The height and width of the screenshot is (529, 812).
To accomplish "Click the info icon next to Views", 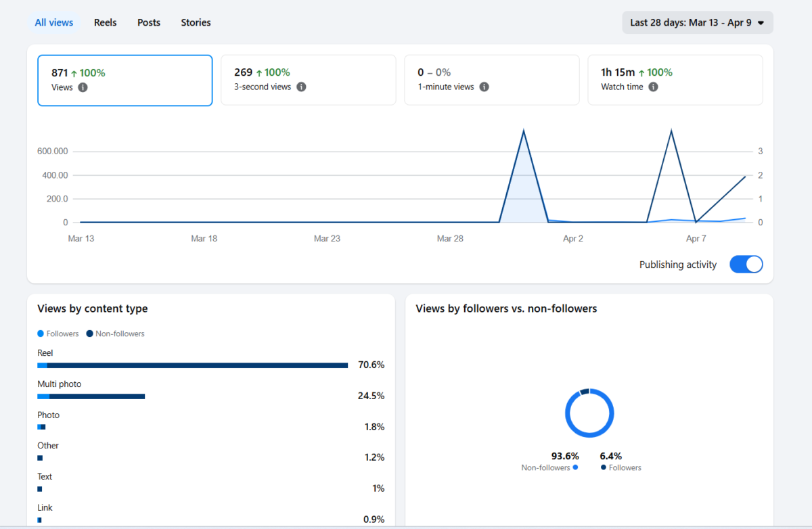I will click(x=83, y=87).
